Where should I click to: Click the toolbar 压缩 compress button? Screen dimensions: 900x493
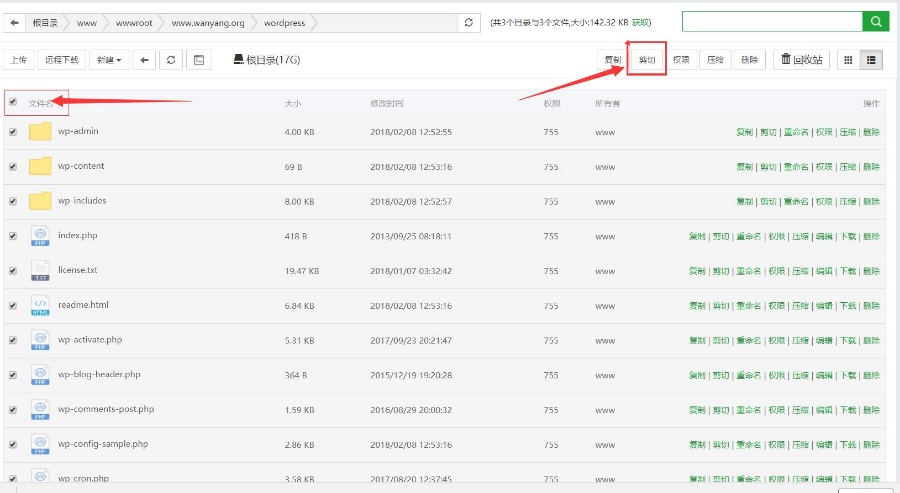715,60
